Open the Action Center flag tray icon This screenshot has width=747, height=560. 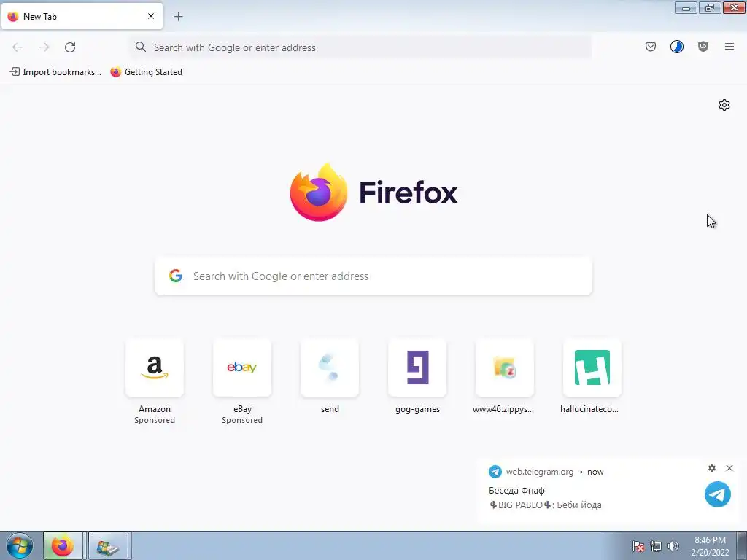coord(638,546)
